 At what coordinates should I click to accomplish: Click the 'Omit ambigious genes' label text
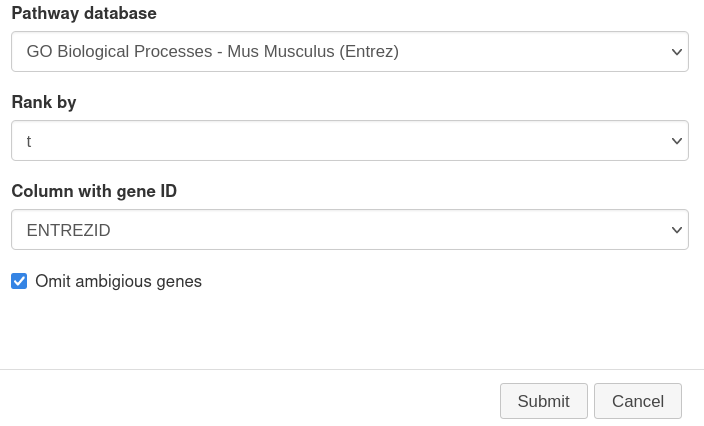(119, 281)
